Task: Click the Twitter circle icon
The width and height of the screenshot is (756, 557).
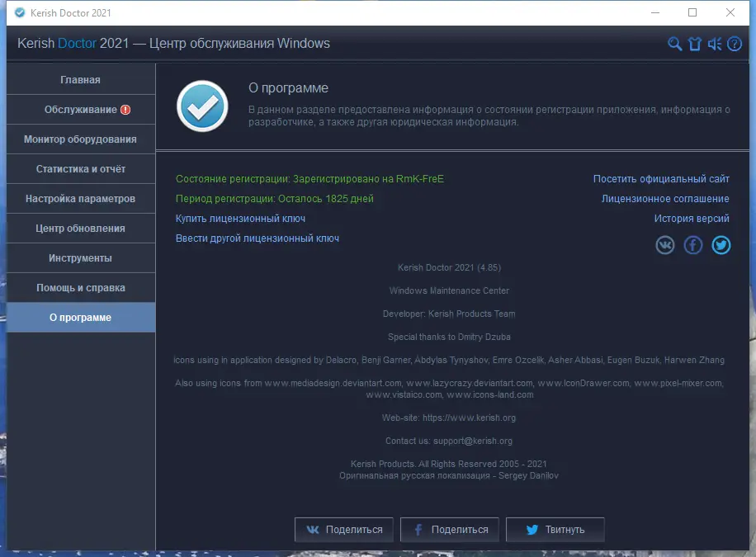Action: pyautogui.click(x=721, y=244)
